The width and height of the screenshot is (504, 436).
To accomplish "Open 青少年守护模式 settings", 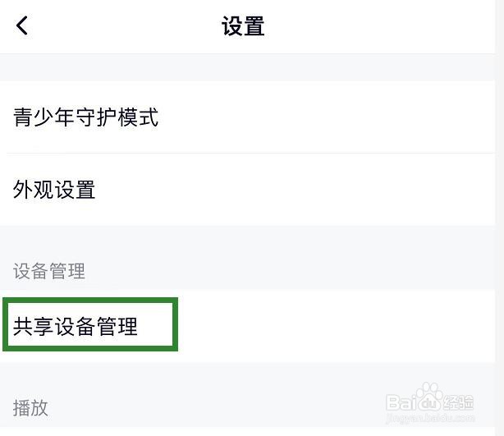I will point(247,117).
